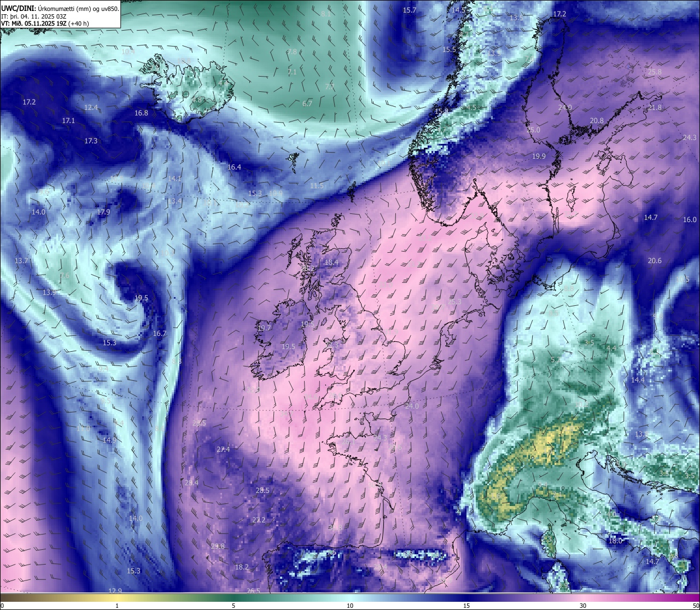
Task: Click the value 19.7 over western Ireland
Action: [x=264, y=328]
